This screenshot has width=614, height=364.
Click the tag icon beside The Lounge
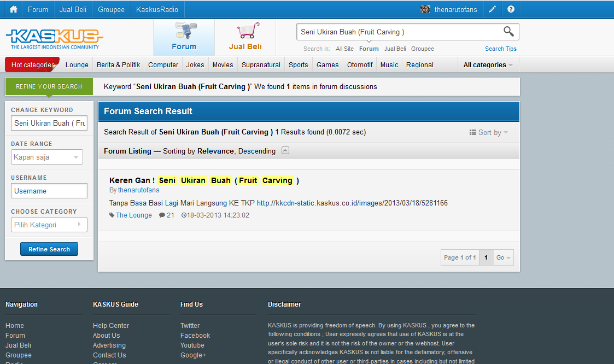pos(112,215)
